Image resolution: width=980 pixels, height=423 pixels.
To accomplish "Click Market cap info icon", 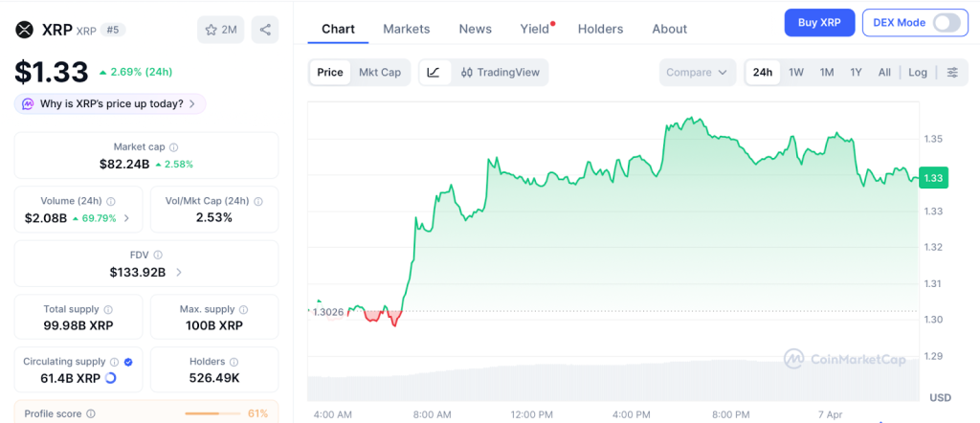I will pyautogui.click(x=173, y=147).
